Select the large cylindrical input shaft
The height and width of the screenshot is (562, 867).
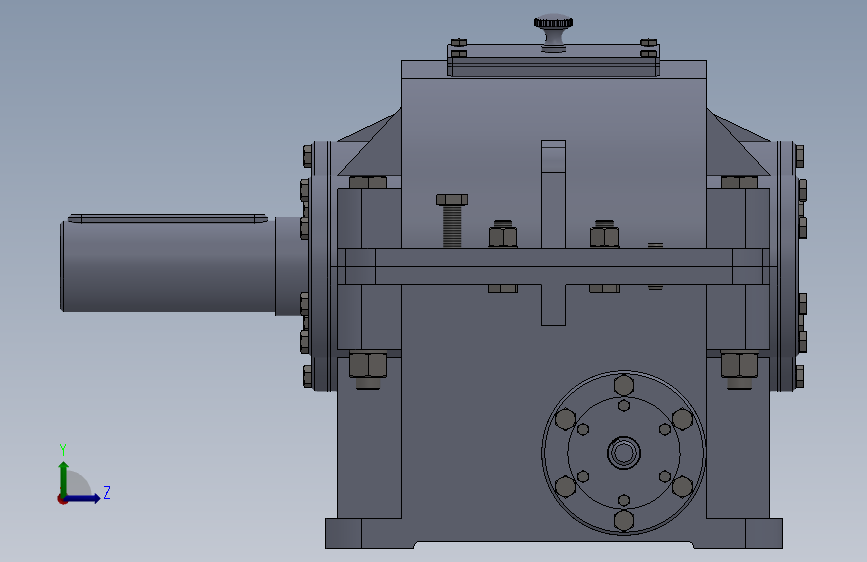(168, 266)
